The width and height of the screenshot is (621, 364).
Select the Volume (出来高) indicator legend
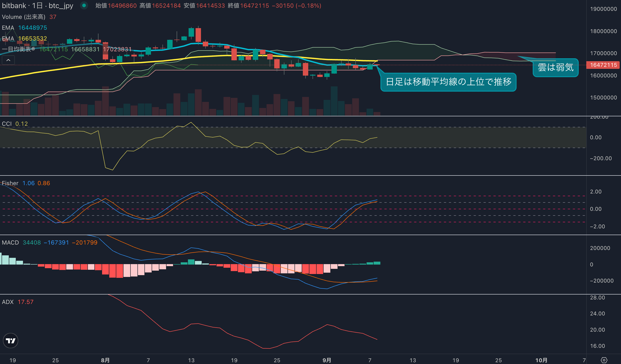click(x=24, y=17)
